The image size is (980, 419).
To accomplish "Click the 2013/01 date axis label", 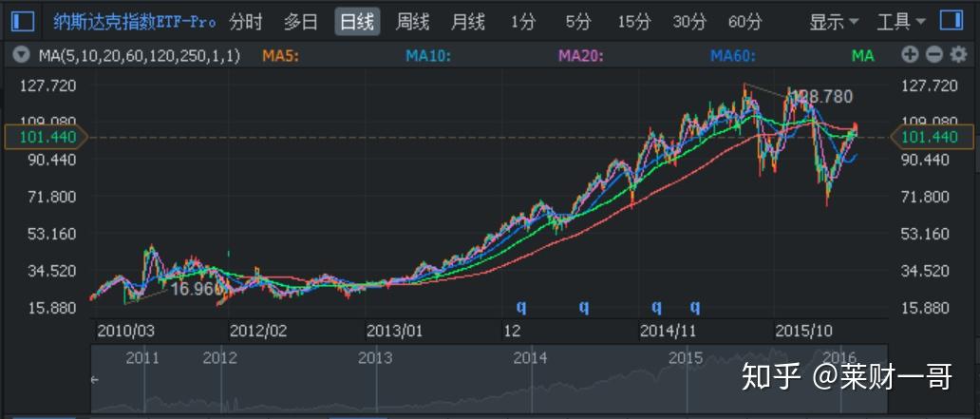I will pyautogui.click(x=394, y=331).
